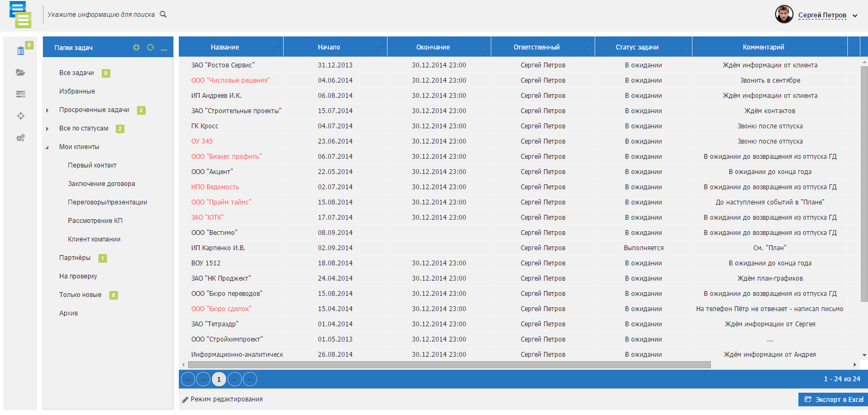Image resolution: width=868 pixels, height=415 pixels.
Task: Click the crosshair target icon in sidebar
Action: [21, 116]
